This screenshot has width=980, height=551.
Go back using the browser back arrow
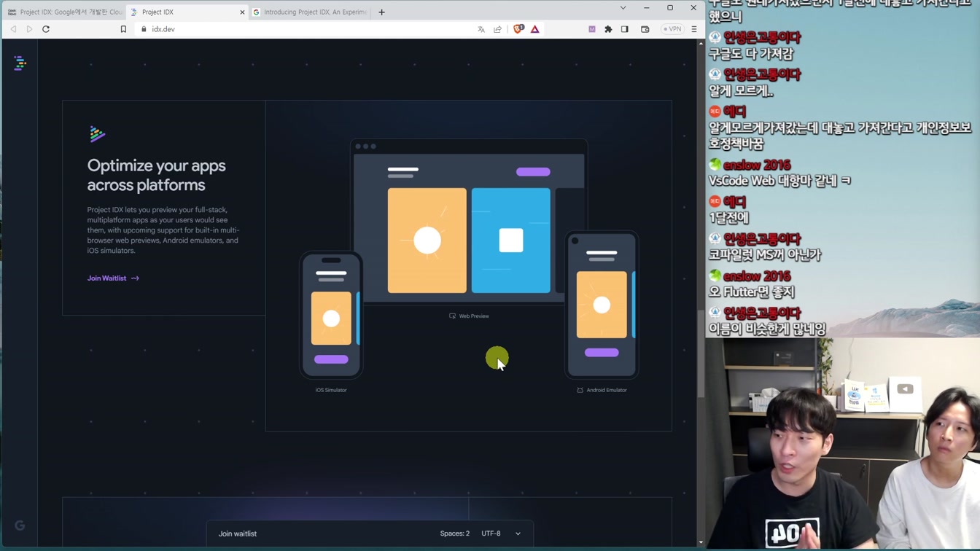click(x=13, y=29)
